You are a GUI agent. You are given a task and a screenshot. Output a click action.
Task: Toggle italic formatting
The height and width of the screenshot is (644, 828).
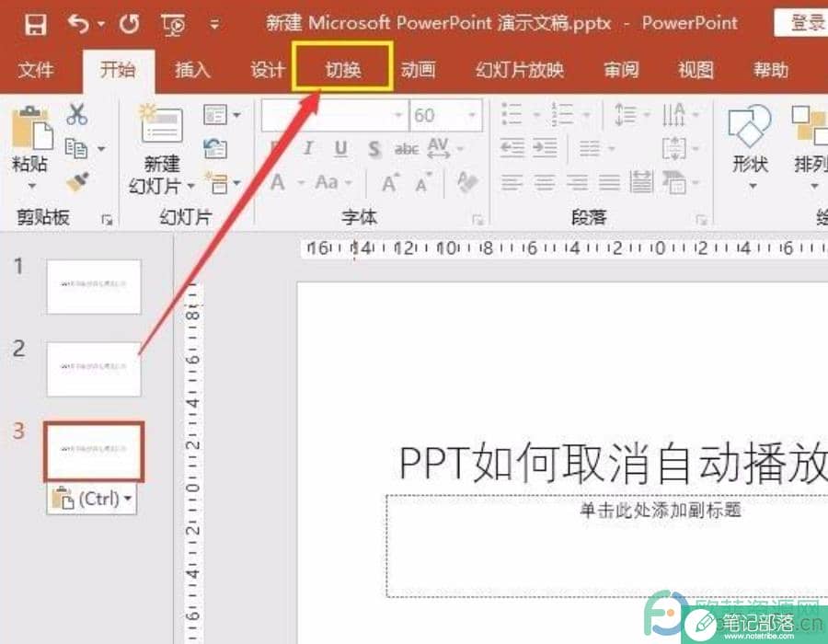[308, 148]
